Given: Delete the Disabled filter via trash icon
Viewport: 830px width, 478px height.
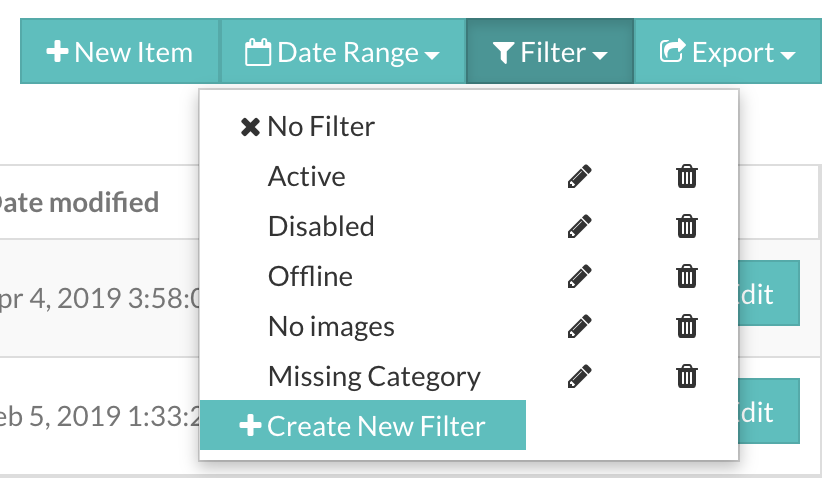Looking at the screenshot, I should click(x=687, y=227).
